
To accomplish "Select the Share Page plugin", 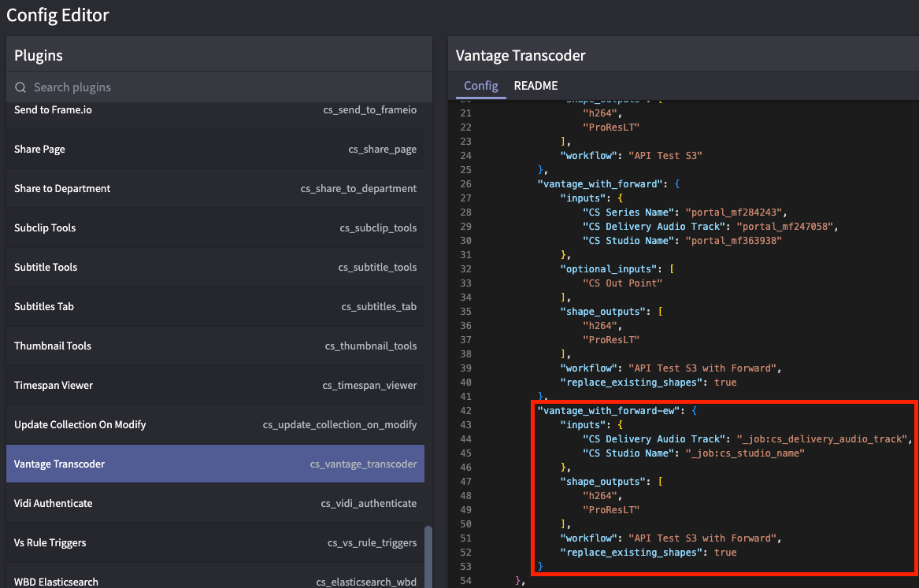I will point(215,149).
